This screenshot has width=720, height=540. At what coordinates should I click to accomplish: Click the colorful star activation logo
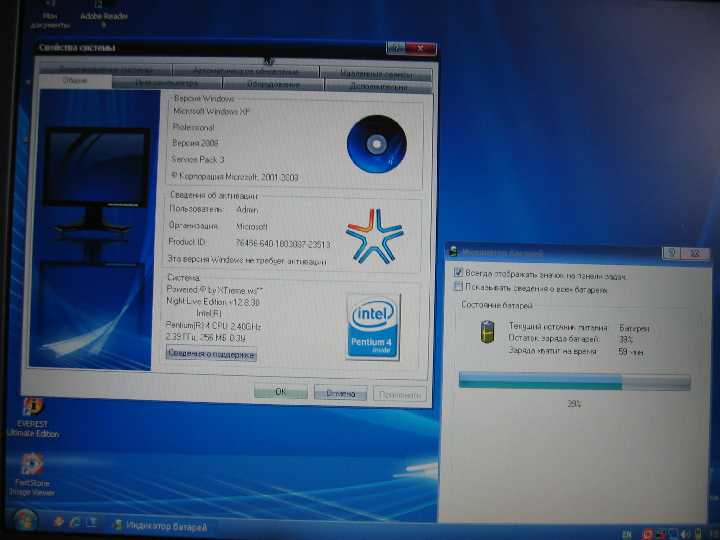click(x=374, y=236)
